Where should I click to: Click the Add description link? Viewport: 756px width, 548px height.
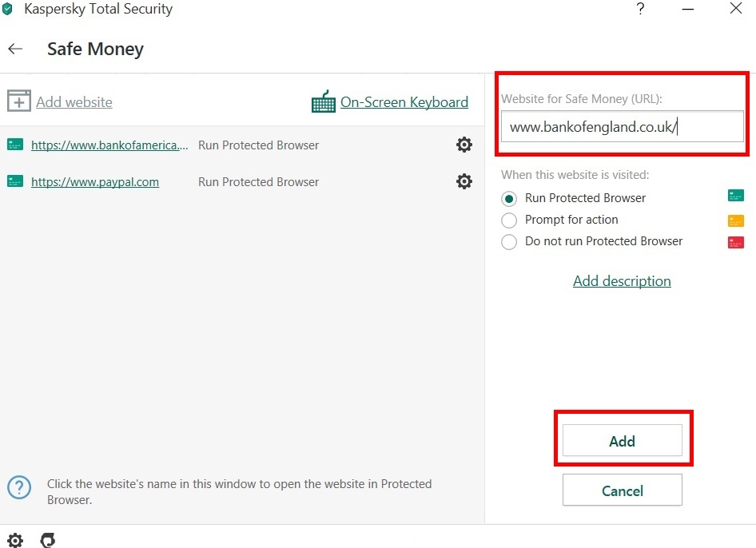click(x=622, y=281)
